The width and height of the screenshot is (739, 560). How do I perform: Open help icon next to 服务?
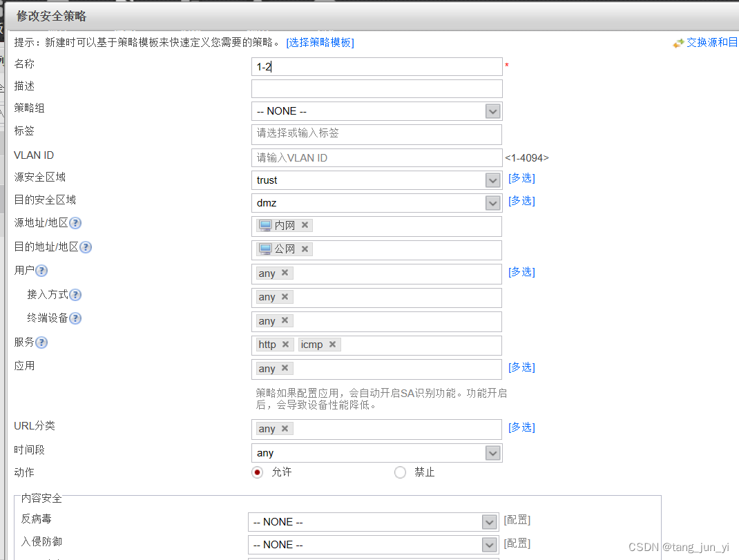[41, 342]
